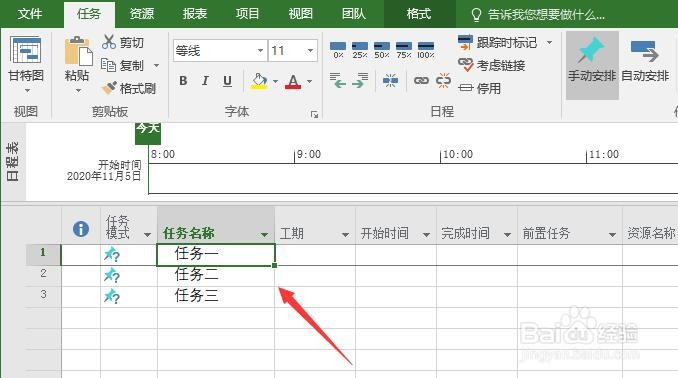
Task: Select the 任务三 task name cell
Action: tap(216, 297)
